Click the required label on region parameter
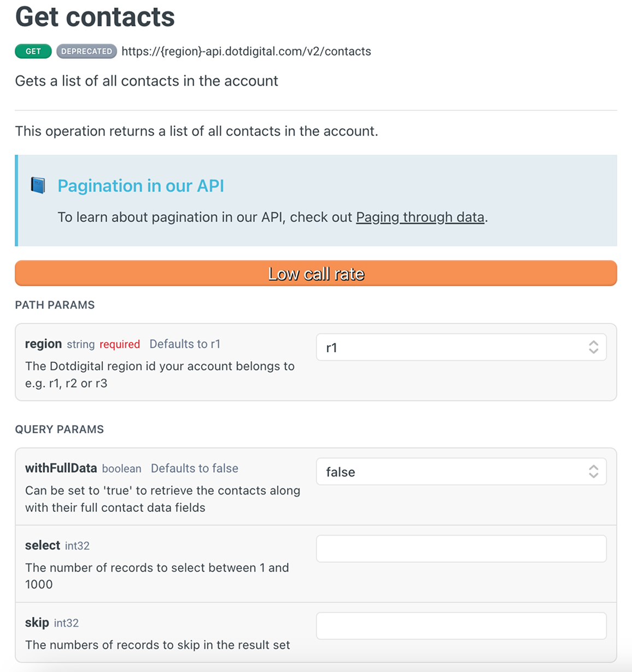Viewport: 632px width, 672px height. (x=120, y=344)
